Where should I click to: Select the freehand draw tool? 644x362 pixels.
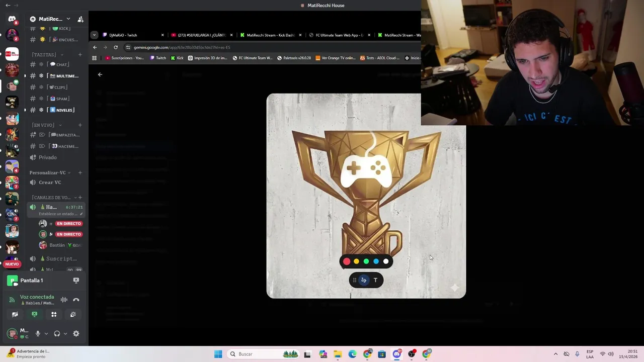click(364, 281)
